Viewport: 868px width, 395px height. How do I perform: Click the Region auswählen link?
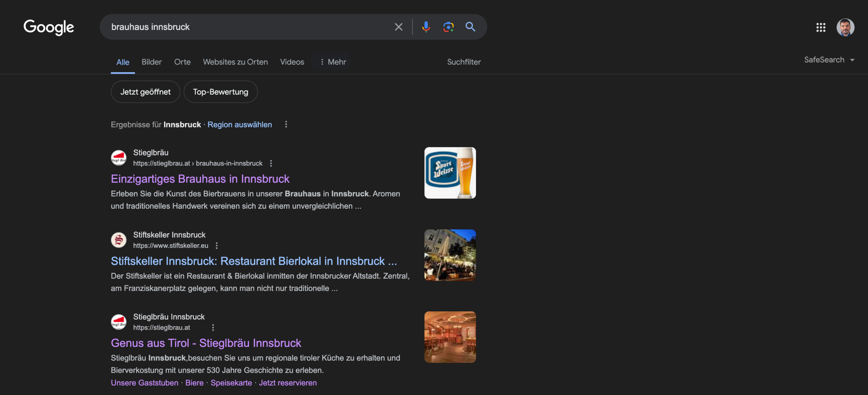pyautogui.click(x=239, y=125)
